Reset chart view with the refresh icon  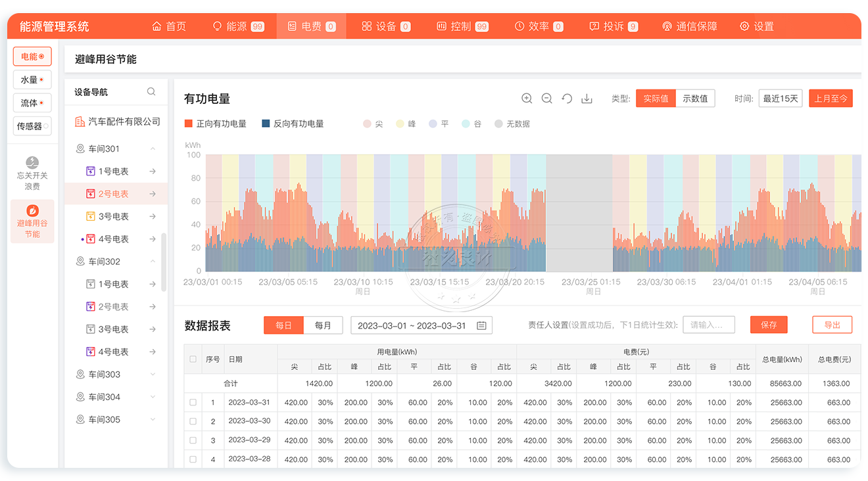(567, 99)
